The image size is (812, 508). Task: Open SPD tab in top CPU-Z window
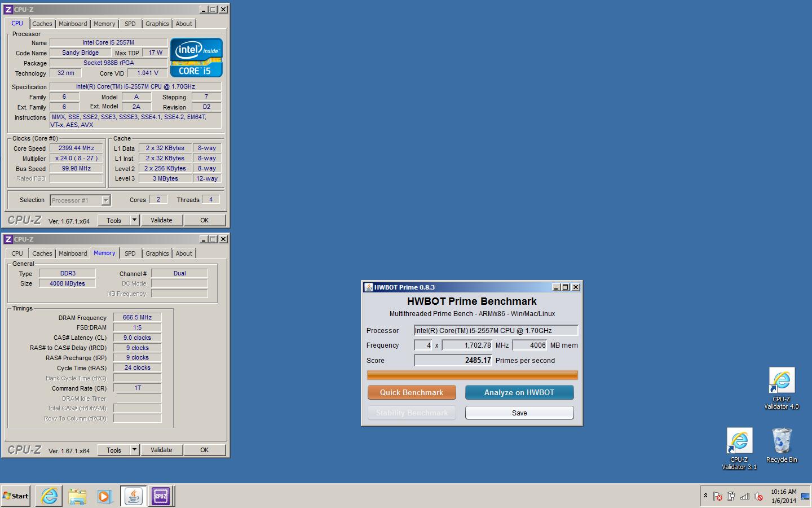point(130,24)
